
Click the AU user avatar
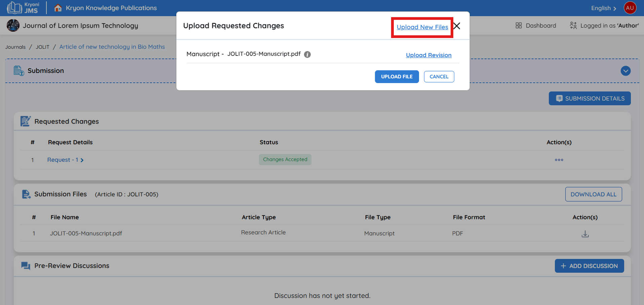[x=630, y=8]
